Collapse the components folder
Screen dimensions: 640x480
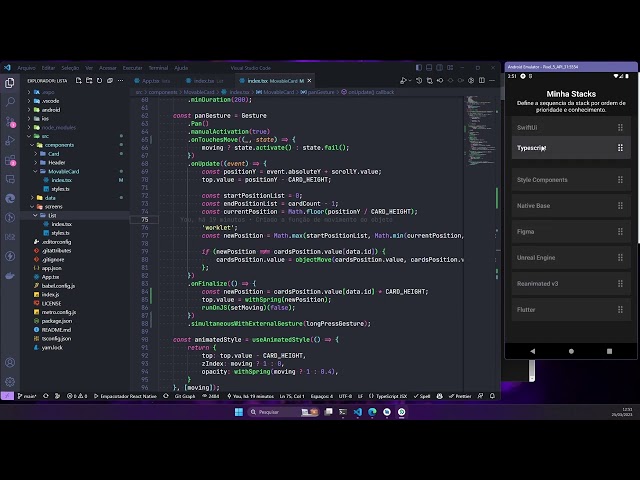click(x=59, y=145)
